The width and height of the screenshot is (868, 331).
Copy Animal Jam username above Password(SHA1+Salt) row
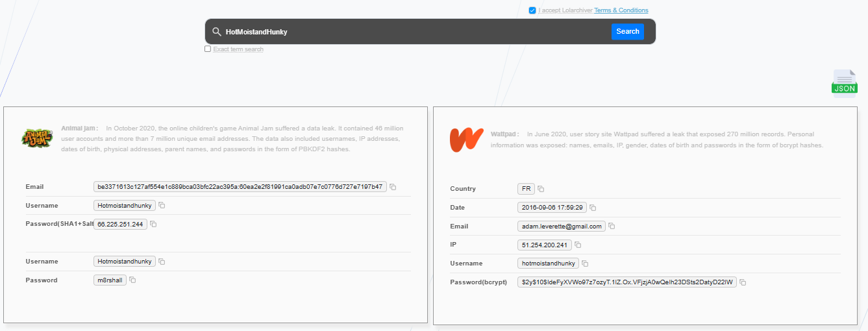click(162, 206)
